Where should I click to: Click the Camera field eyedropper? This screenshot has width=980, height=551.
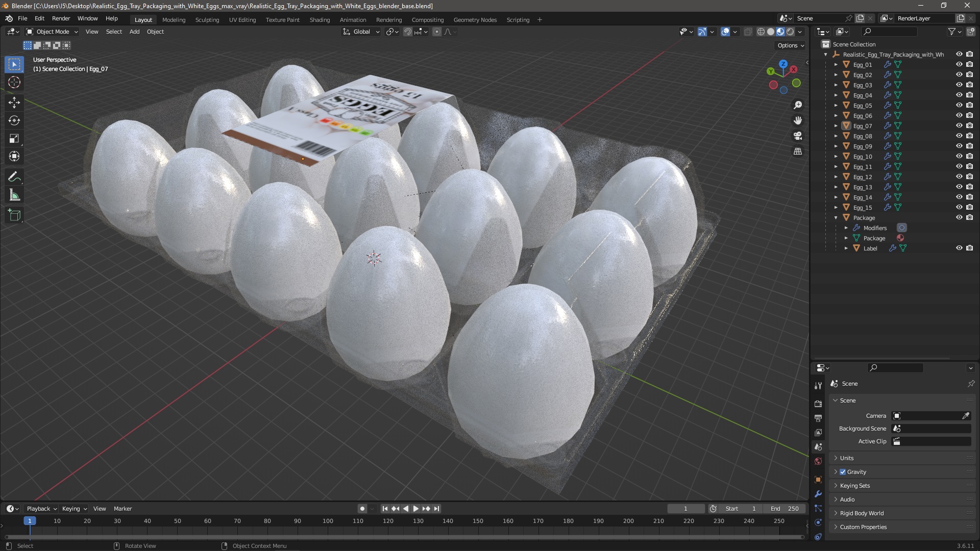966,416
